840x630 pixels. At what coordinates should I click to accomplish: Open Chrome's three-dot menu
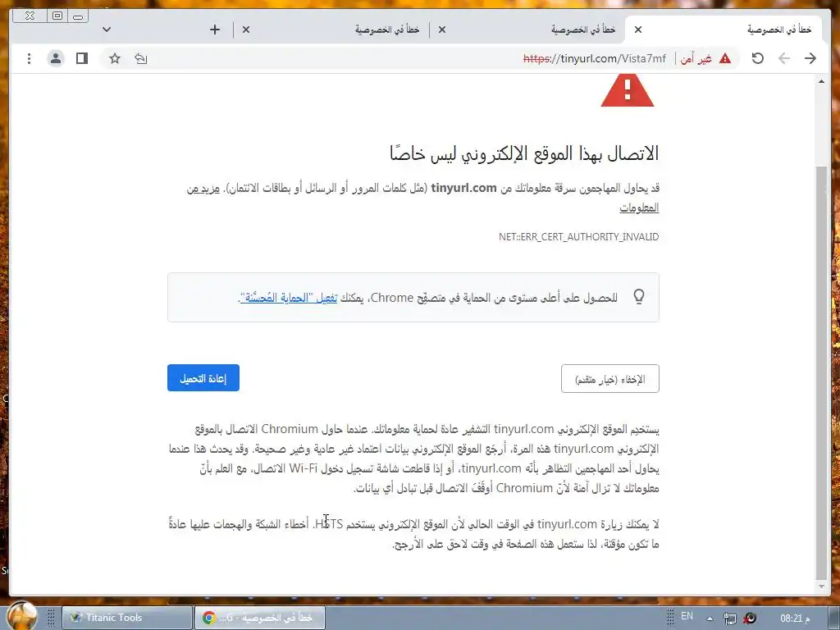pyautogui.click(x=29, y=58)
